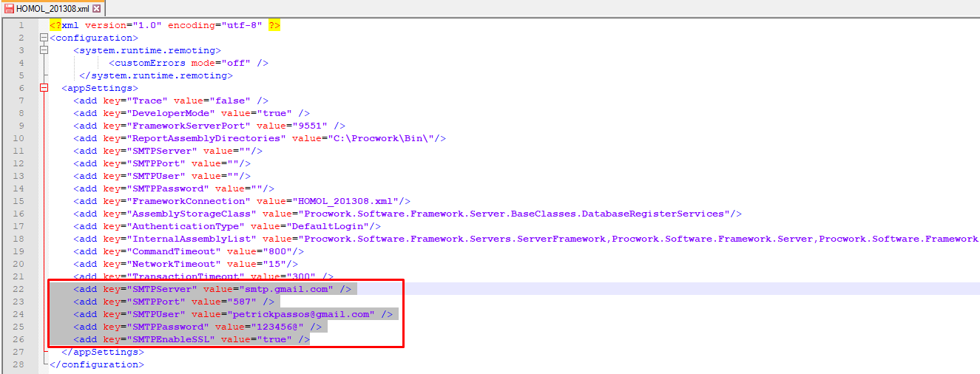Select the HOMOL_201308.xml file tab
The width and height of the screenshot is (980, 374).
pos(53,8)
